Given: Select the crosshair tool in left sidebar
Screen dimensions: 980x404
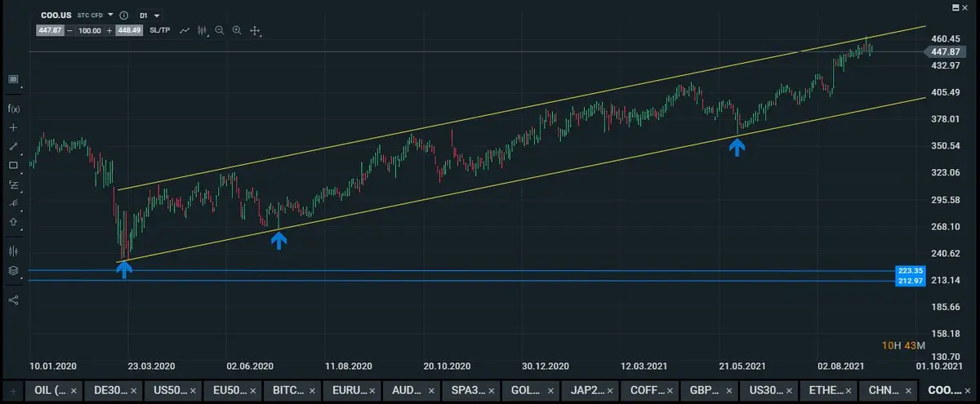Looking at the screenshot, I should click(13, 128).
